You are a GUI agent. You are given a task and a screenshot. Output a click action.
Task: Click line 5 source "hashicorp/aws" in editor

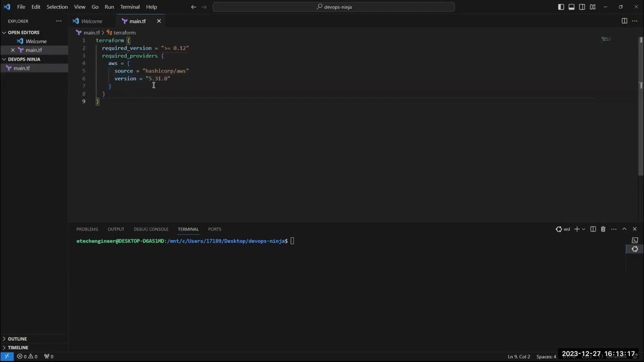[x=151, y=71]
